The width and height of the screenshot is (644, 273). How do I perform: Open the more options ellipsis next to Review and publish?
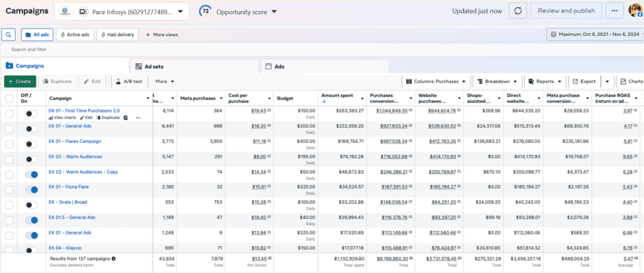coord(615,10)
